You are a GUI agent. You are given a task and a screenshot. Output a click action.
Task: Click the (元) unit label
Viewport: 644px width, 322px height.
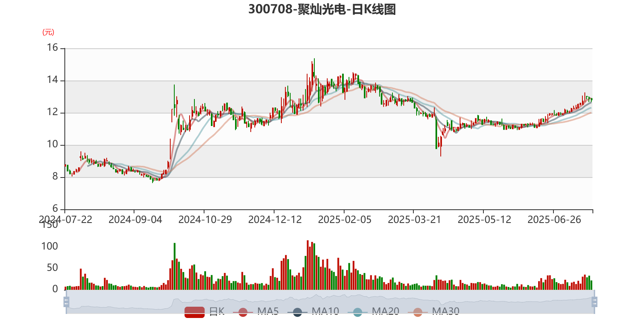(x=48, y=32)
